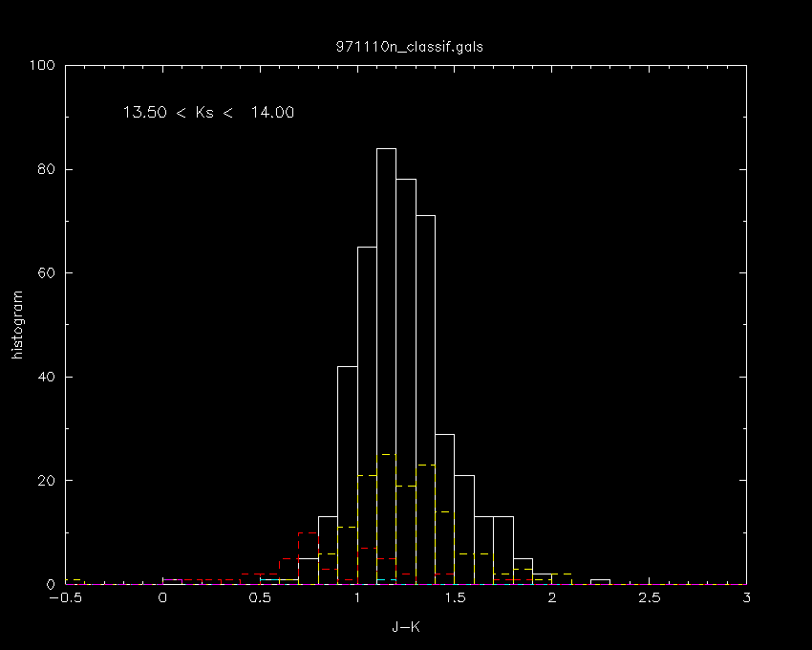Click top of tallest white histogram bar
Viewport: 812px width, 650px height.
(x=386, y=149)
